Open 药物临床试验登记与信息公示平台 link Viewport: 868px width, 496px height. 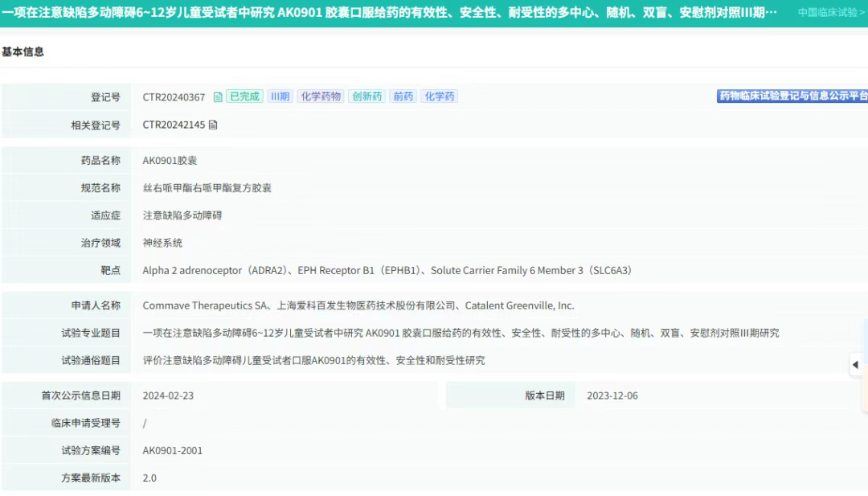click(x=792, y=96)
